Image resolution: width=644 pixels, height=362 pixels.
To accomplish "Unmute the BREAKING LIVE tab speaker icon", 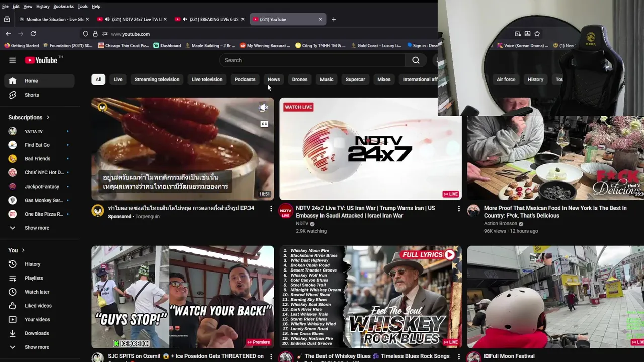I will pyautogui.click(x=185, y=19).
